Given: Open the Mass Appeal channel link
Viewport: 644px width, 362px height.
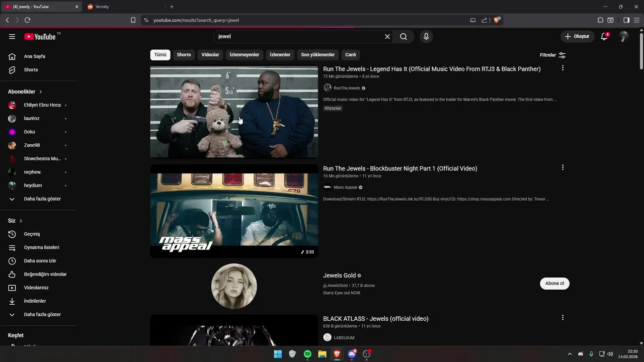Looking at the screenshot, I should 345,188.
